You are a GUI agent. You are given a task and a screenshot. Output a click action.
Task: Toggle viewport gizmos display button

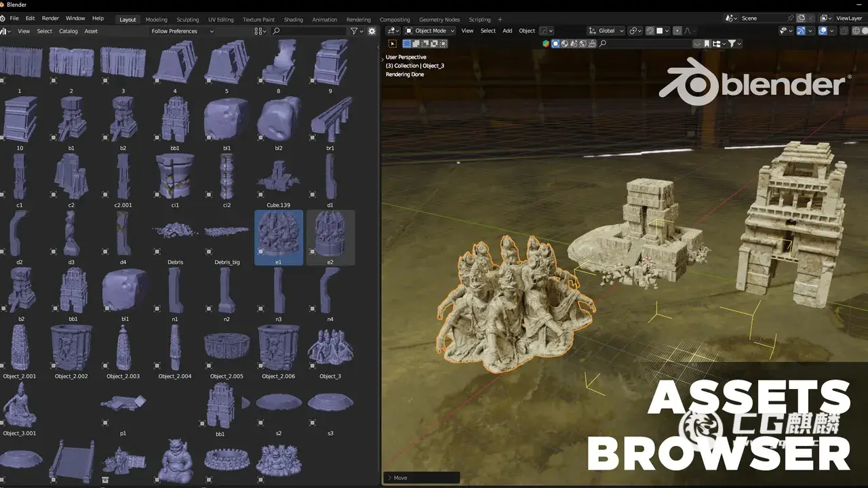pyautogui.click(x=801, y=31)
